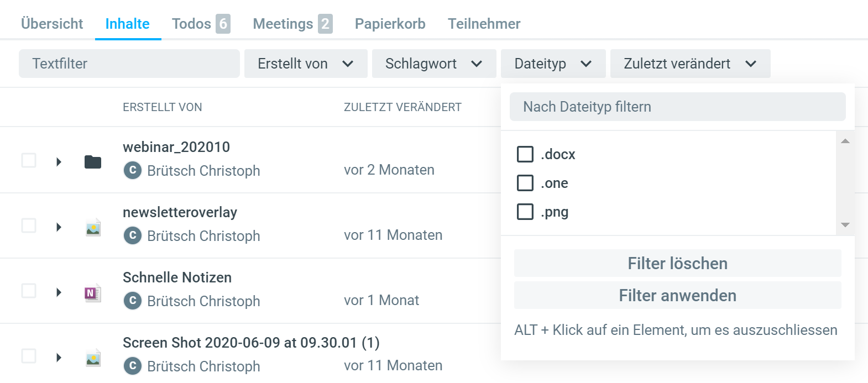
Task: Enable the .png file type filter
Action: (x=525, y=212)
